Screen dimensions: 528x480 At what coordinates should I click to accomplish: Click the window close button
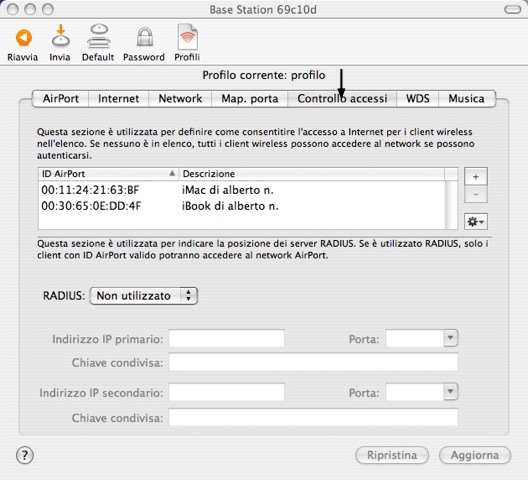tap(12, 9)
